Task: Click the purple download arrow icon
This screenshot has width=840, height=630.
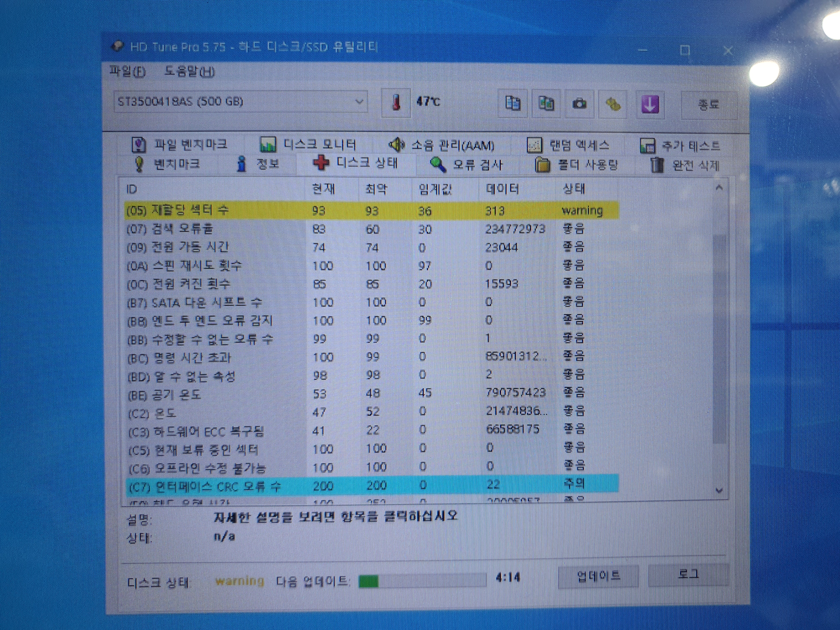Action: (x=650, y=104)
